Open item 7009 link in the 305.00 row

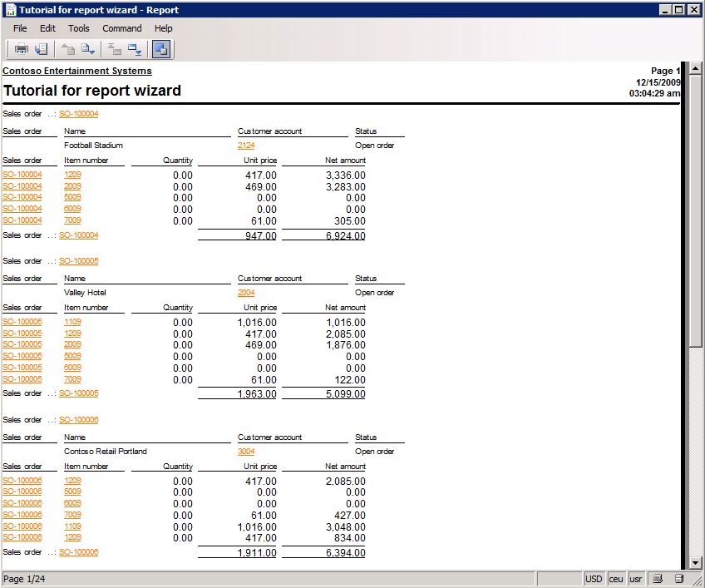[72, 220]
